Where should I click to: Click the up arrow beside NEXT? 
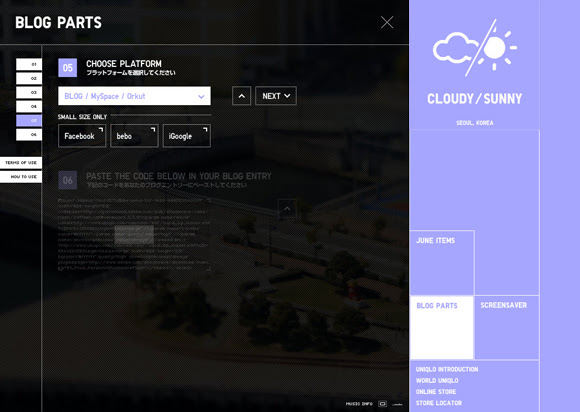pyautogui.click(x=242, y=96)
